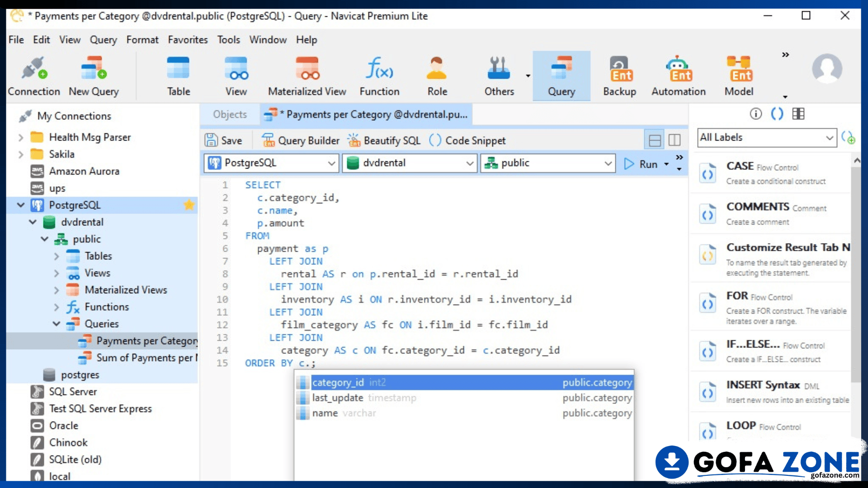The width and height of the screenshot is (868, 488).
Task: Create a New Query from toolbar
Action: point(94,76)
